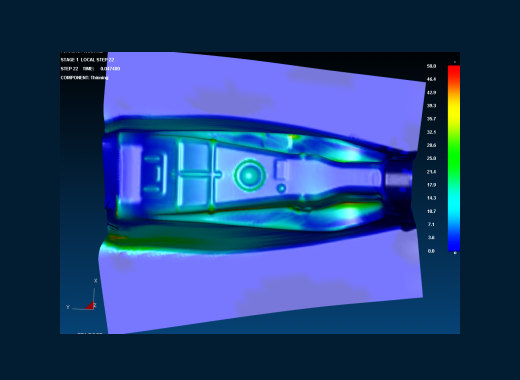Click the "COMPONENT: Thinning" label

tap(84, 78)
